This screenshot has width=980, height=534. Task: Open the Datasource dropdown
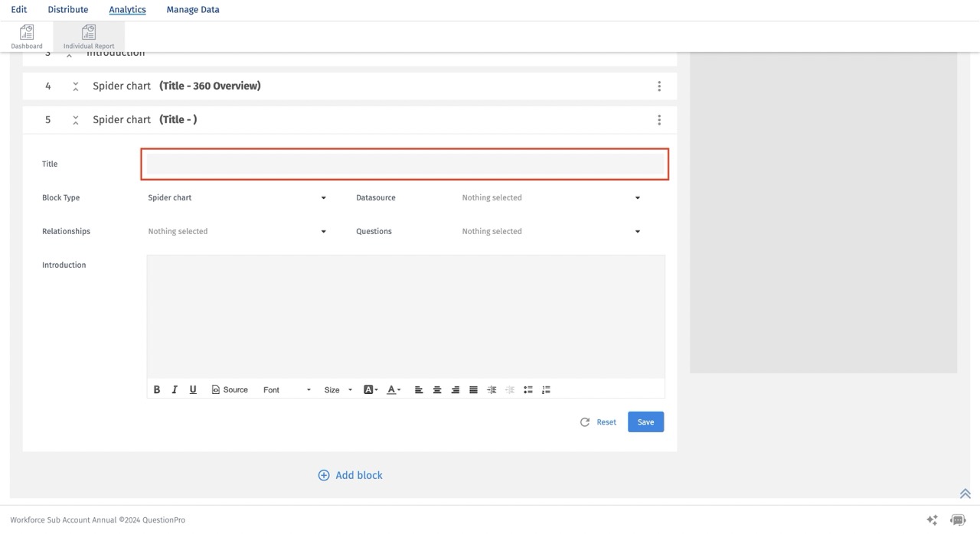[x=550, y=197]
